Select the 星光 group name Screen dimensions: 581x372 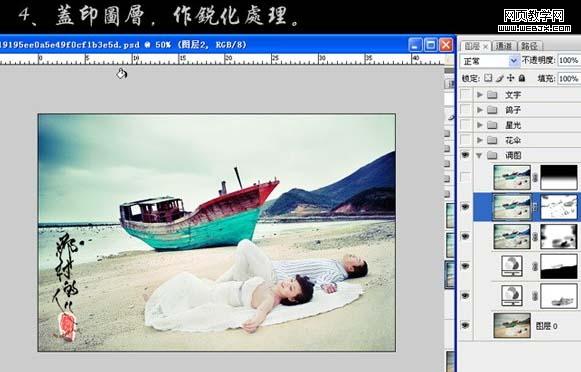coord(513,125)
